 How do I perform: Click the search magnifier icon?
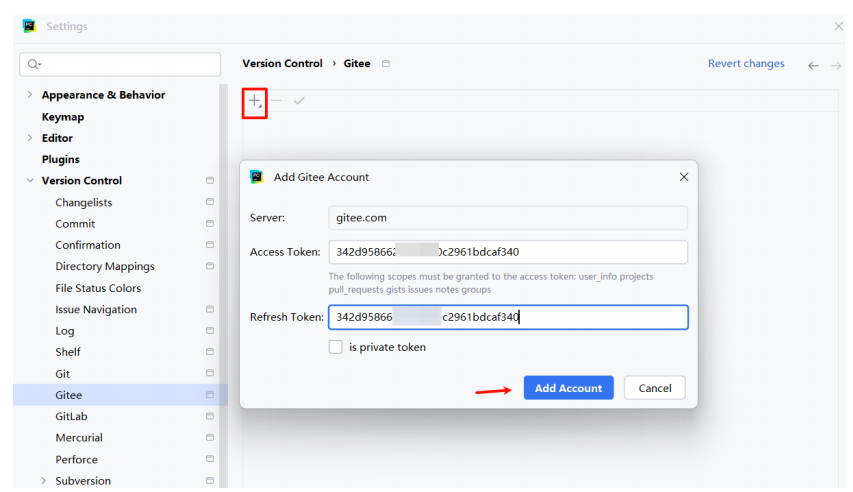coord(34,64)
